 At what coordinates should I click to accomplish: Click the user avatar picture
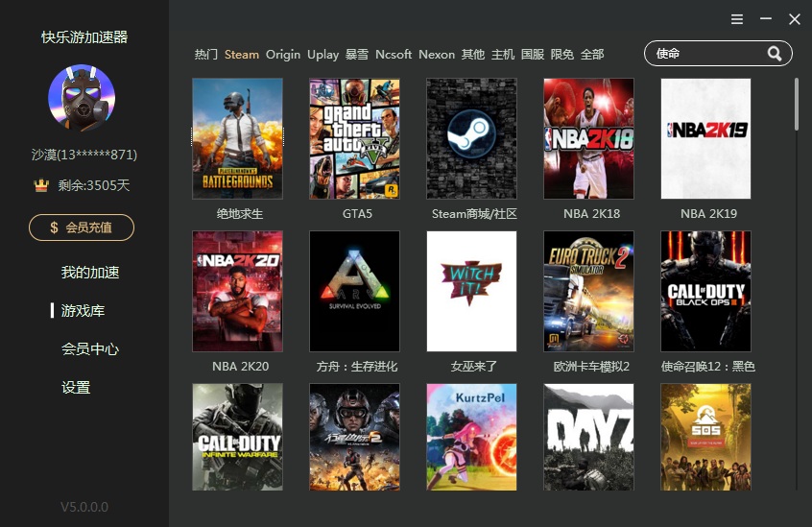point(82,98)
